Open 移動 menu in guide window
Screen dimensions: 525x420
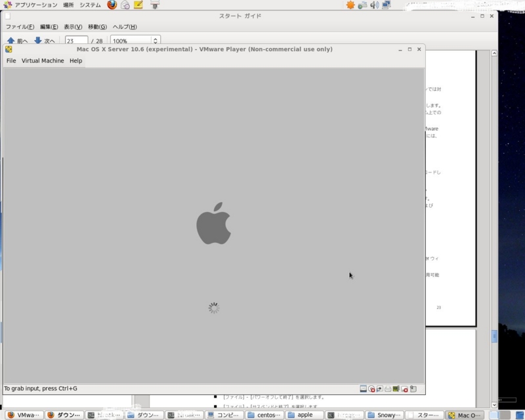click(x=97, y=27)
